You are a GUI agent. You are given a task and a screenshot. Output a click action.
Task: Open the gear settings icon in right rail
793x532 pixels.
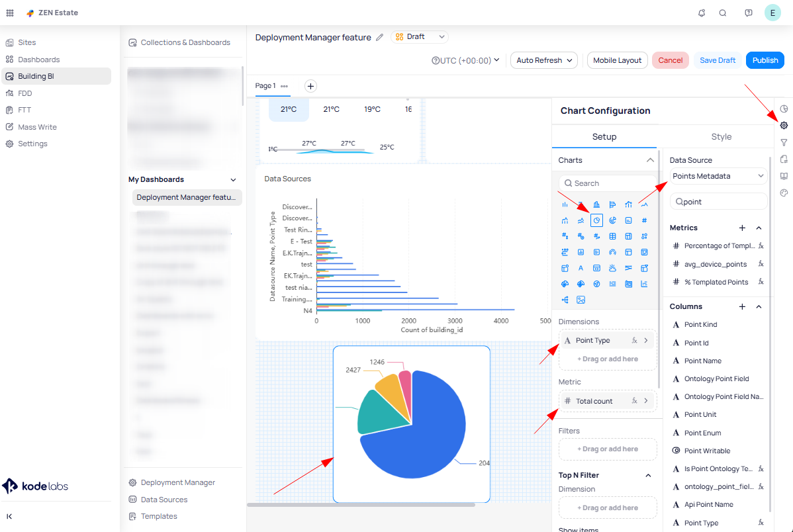click(x=784, y=126)
